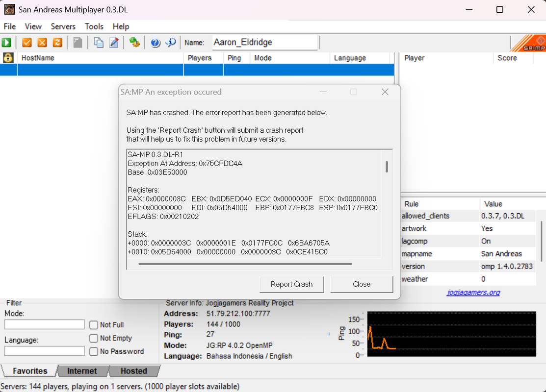This screenshot has height=392, width=546.
Task: Select the lagcomp rule row
Action: coord(468,241)
